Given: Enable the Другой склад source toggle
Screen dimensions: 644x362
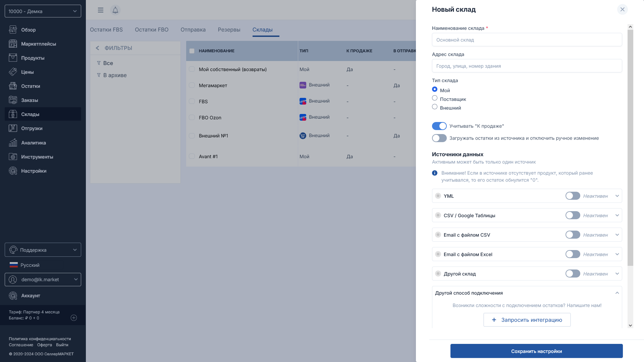Looking at the screenshot, I should (x=573, y=274).
